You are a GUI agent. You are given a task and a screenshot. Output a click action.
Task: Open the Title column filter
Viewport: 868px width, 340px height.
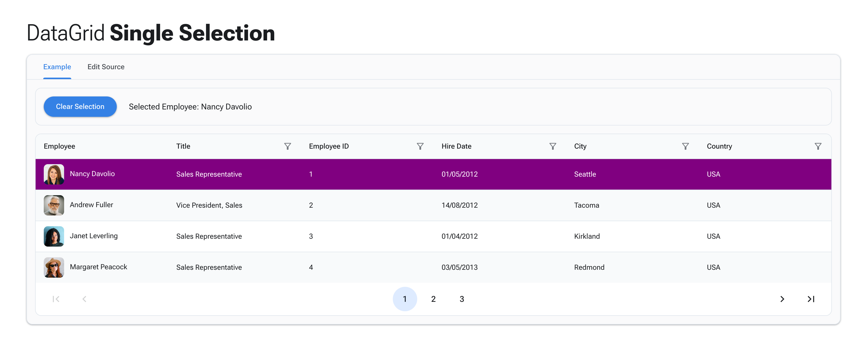tap(287, 146)
